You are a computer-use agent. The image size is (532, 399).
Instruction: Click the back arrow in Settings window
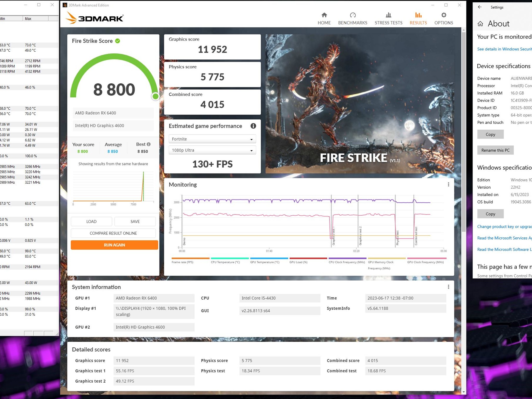point(480,7)
